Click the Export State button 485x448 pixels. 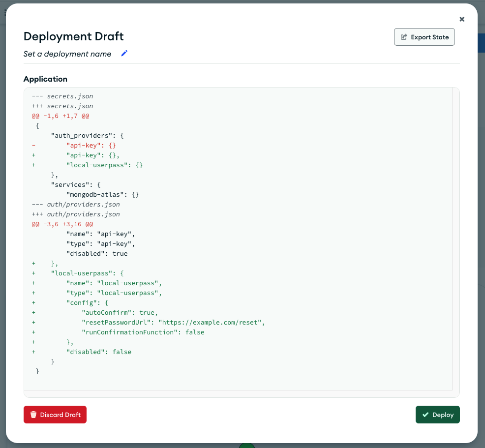click(424, 37)
